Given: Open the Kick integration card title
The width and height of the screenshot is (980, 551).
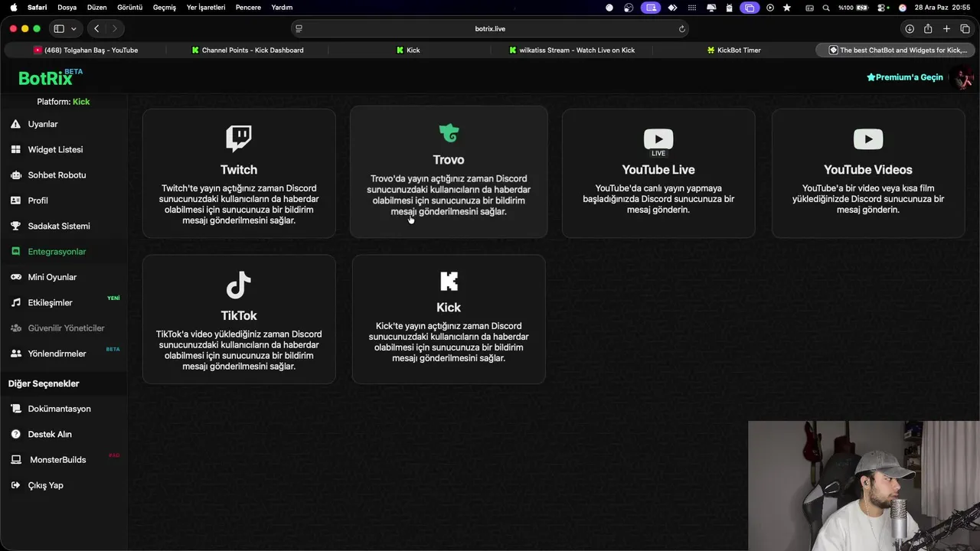Looking at the screenshot, I should [449, 308].
